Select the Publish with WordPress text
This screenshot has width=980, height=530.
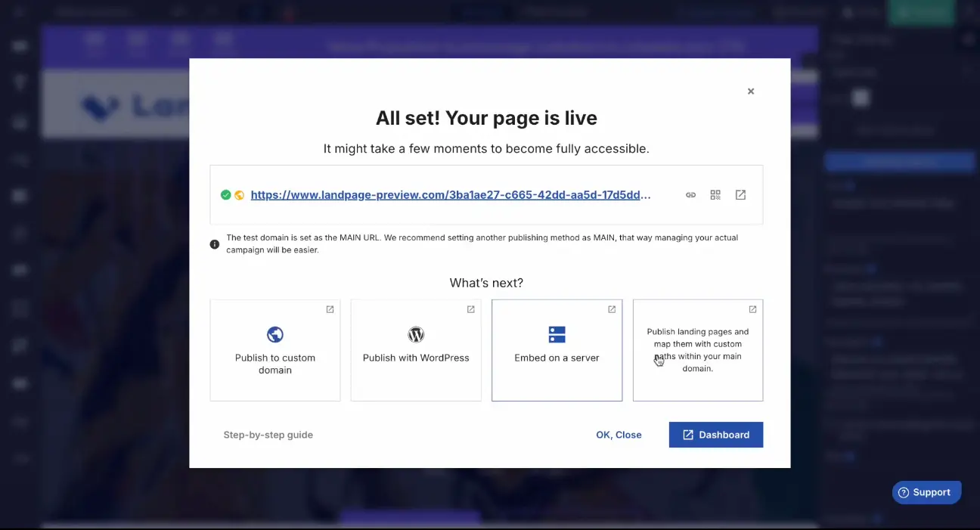tap(416, 358)
